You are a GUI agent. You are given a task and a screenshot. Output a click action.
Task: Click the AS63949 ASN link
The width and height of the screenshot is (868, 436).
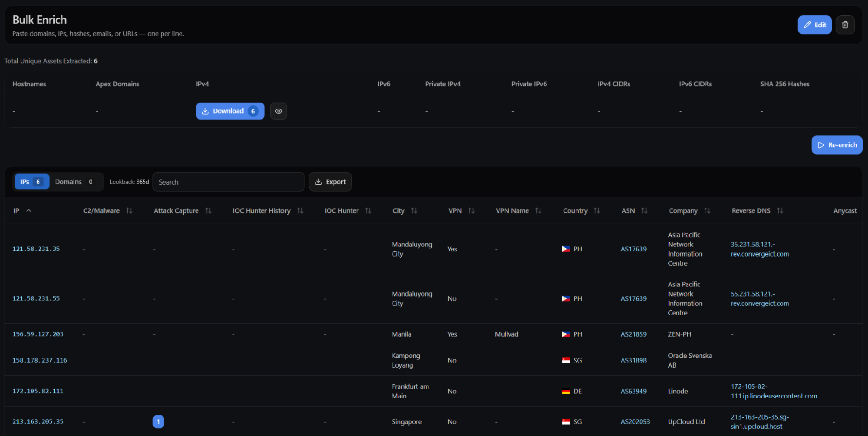634,391
